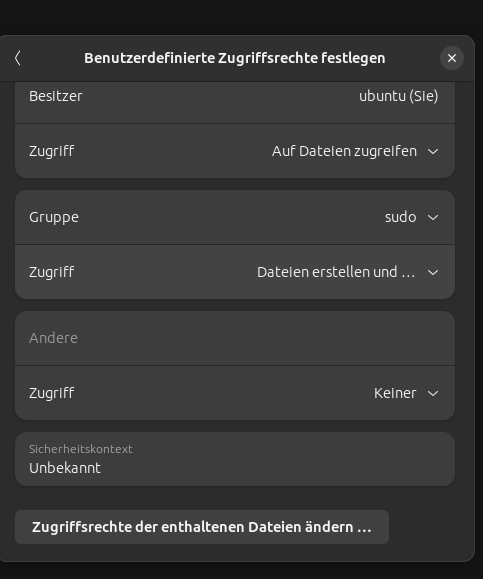Click the Zugriff label under Besitzer

52,151
